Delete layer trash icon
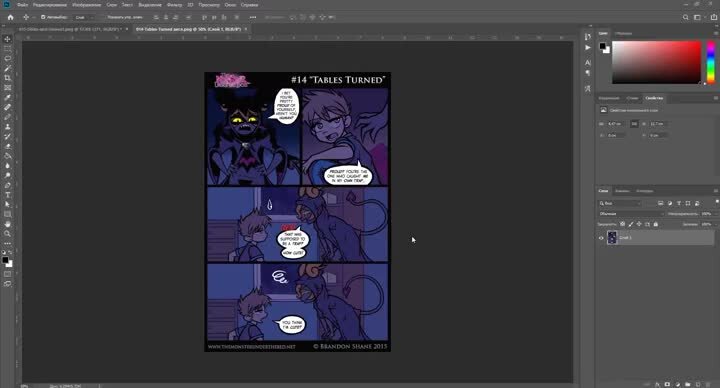Screen dimensions: 720x388 709,384
